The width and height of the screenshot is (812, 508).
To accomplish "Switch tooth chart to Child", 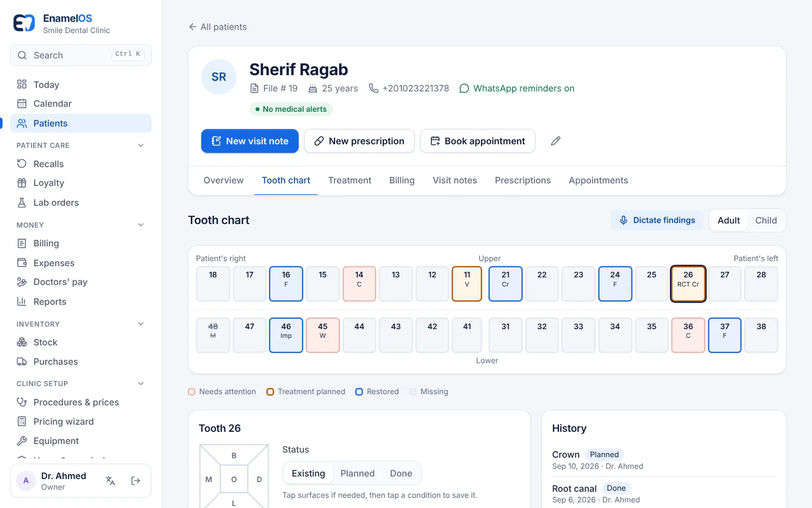I will coord(766,220).
